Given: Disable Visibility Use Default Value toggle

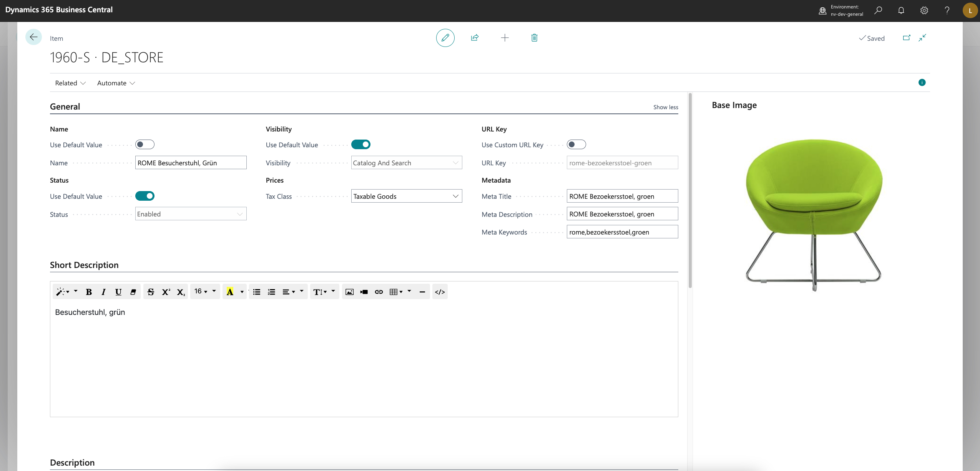Looking at the screenshot, I should click(360, 145).
